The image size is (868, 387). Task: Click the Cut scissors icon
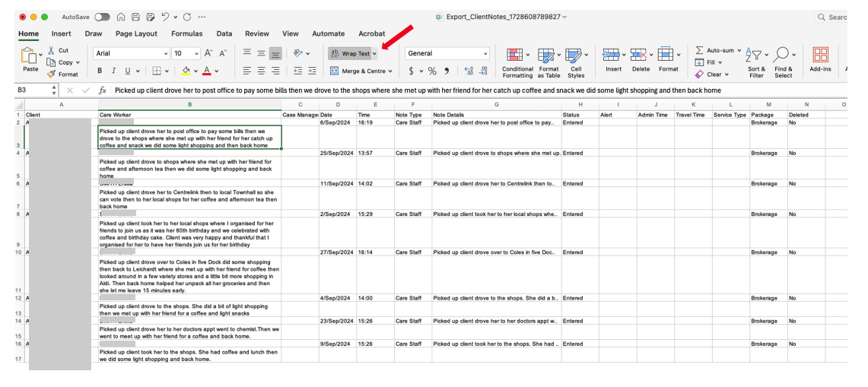pos(52,51)
